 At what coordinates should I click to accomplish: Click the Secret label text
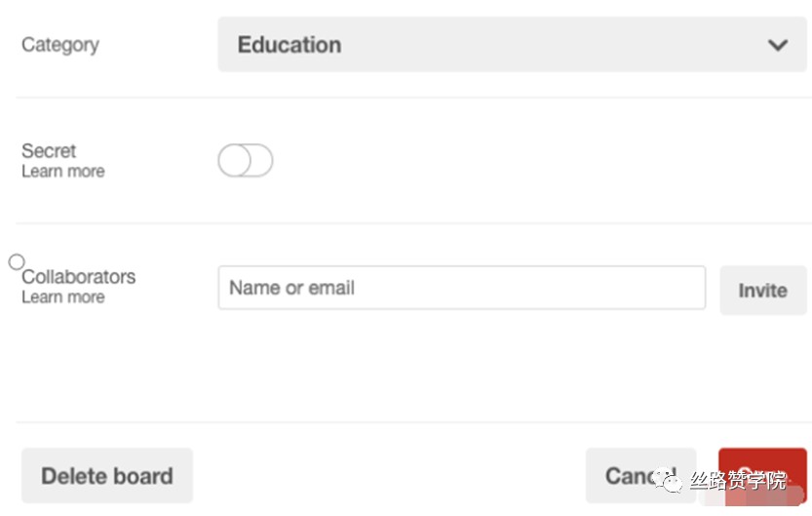(x=49, y=151)
